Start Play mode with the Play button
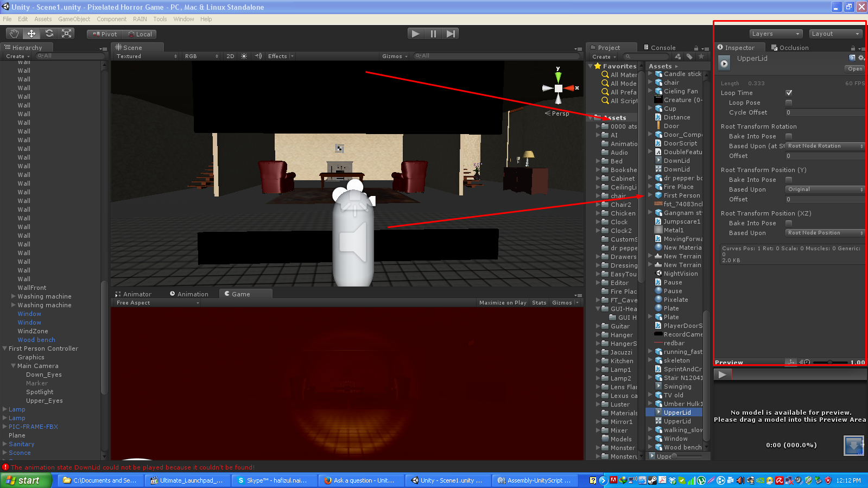 (x=416, y=34)
